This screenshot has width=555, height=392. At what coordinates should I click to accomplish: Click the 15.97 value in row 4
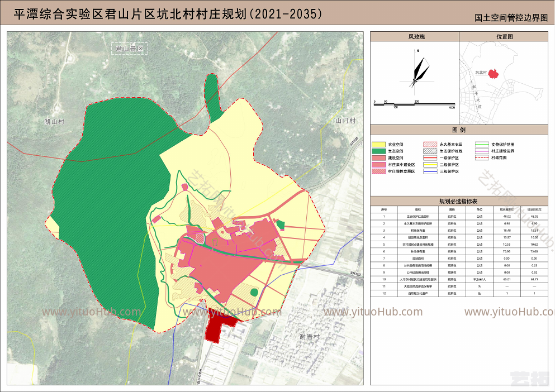[x=507, y=238]
